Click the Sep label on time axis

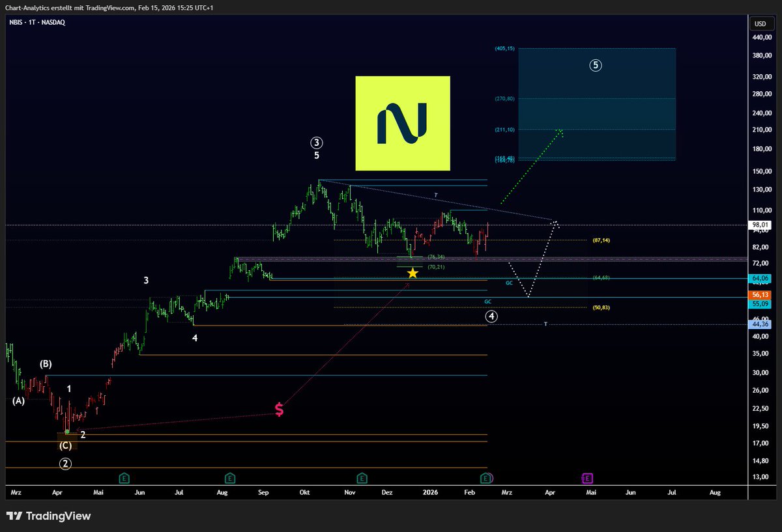263,493
